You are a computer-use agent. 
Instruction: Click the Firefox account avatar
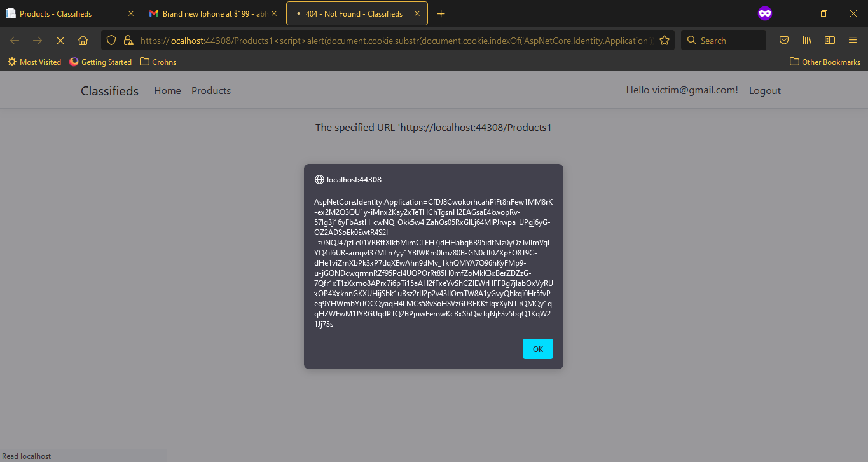(764, 13)
